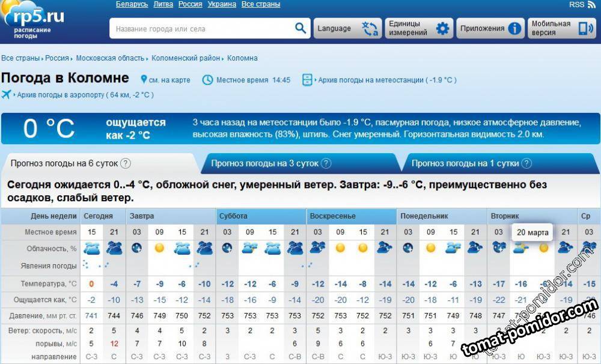Switch to Мобильная версия
The width and height of the screenshot is (601, 364).
click(561, 28)
